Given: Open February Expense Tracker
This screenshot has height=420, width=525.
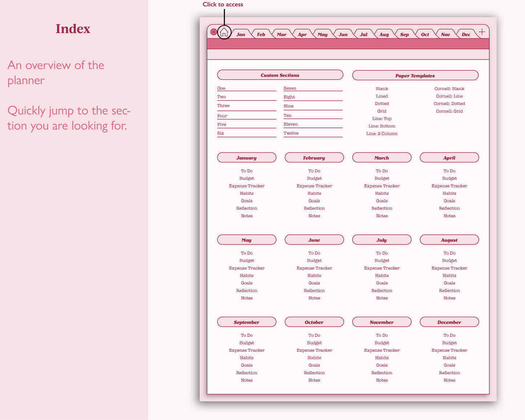Looking at the screenshot, I should point(314,186).
